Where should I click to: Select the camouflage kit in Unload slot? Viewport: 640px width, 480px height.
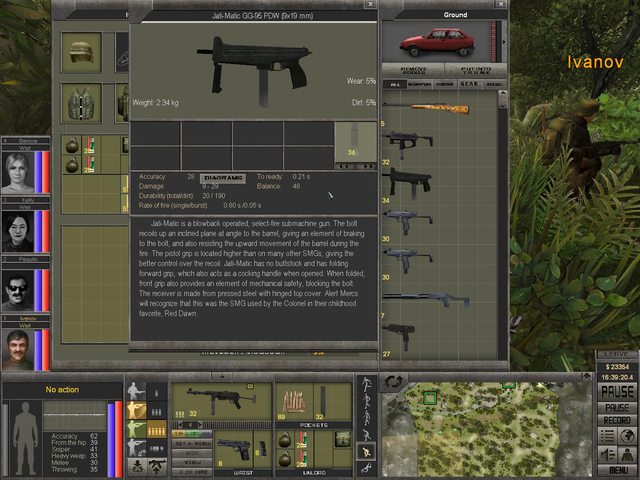342,440
